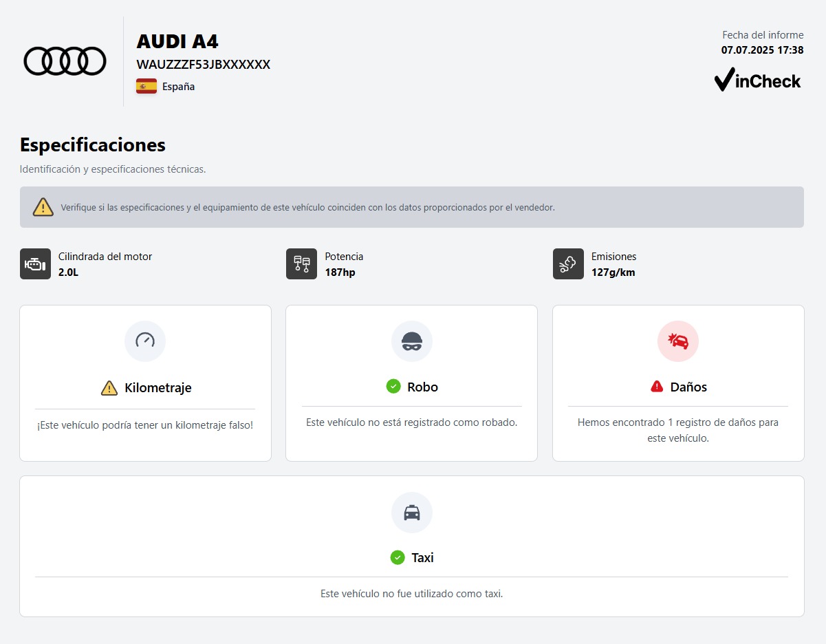Open the damage record message text
Screen dimensions: 826x644
(x=677, y=430)
